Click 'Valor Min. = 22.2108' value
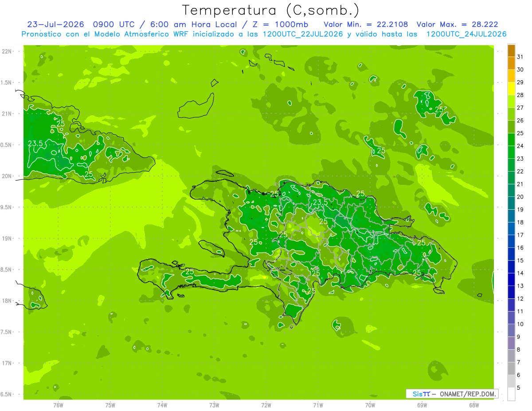This screenshot has width=532, height=411. (366, 24)
